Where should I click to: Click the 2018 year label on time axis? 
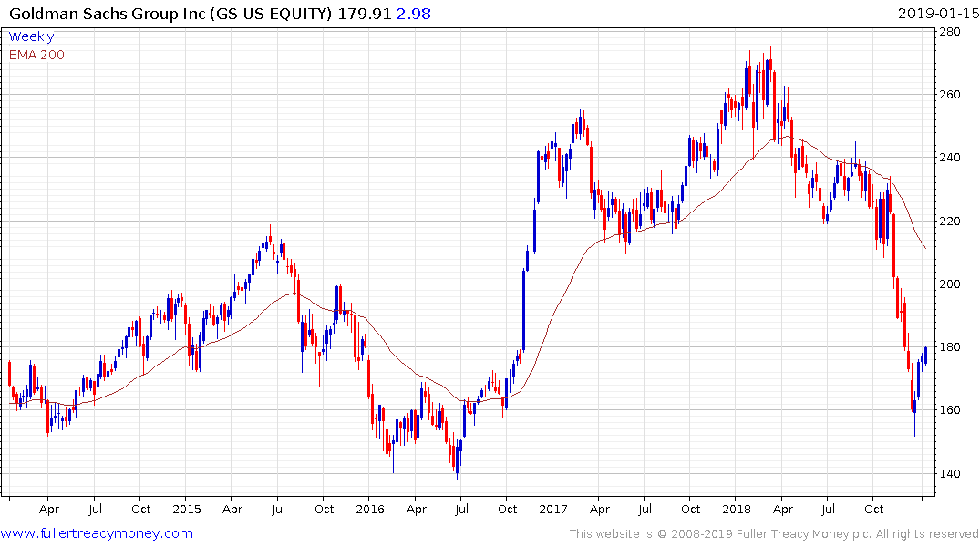737,510
